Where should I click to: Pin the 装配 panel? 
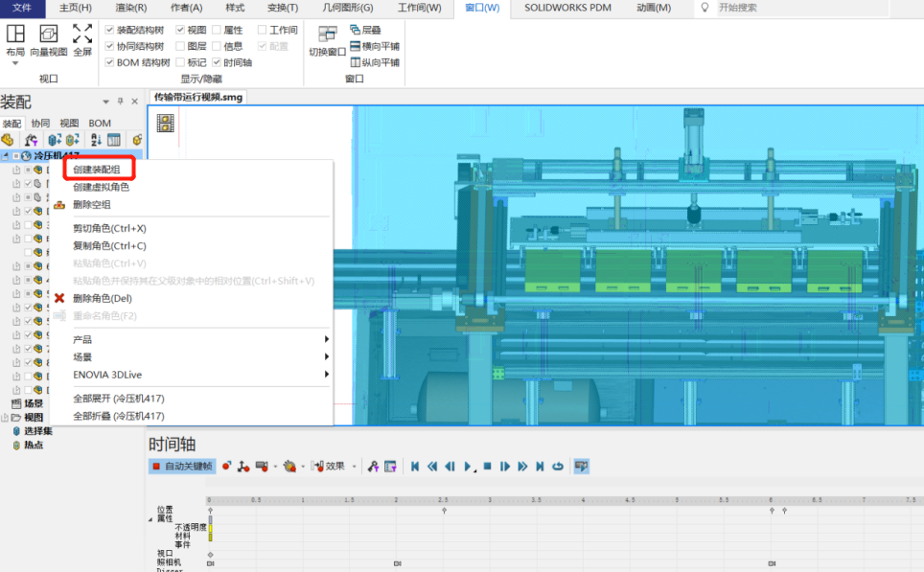pyautogui.click(x=120, y=102)
